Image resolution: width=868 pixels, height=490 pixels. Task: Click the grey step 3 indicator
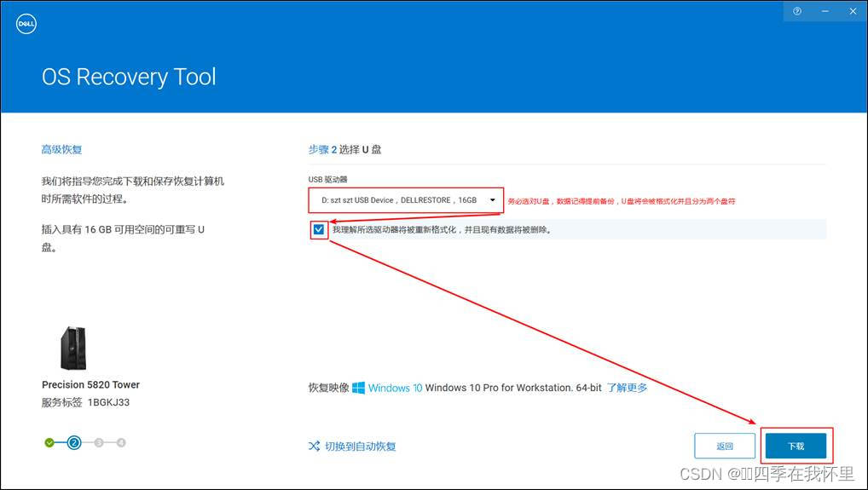[x=99, y=442]
